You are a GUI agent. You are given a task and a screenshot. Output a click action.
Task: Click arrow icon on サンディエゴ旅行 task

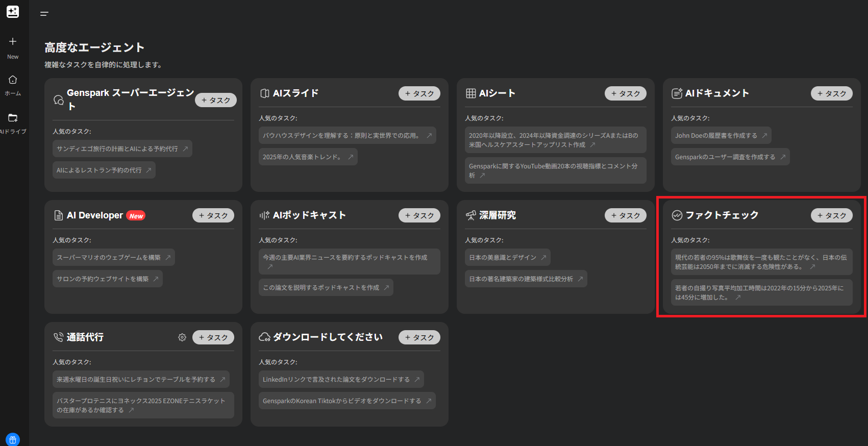(186, 148)
